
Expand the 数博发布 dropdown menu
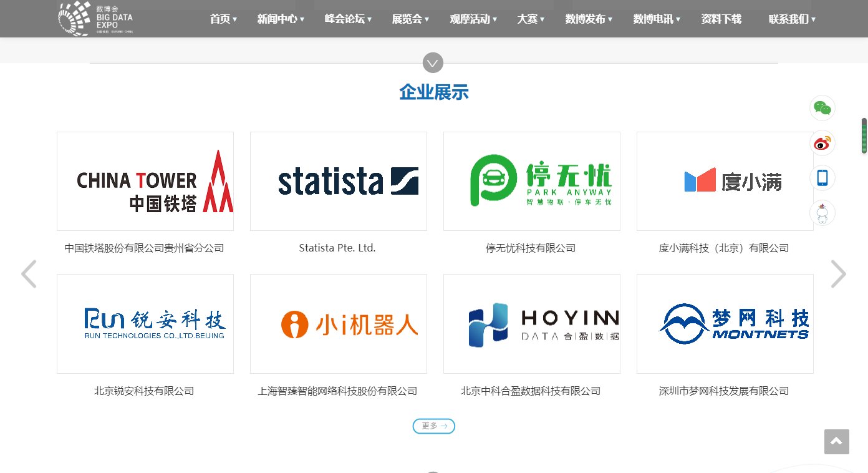coord(589,19)
